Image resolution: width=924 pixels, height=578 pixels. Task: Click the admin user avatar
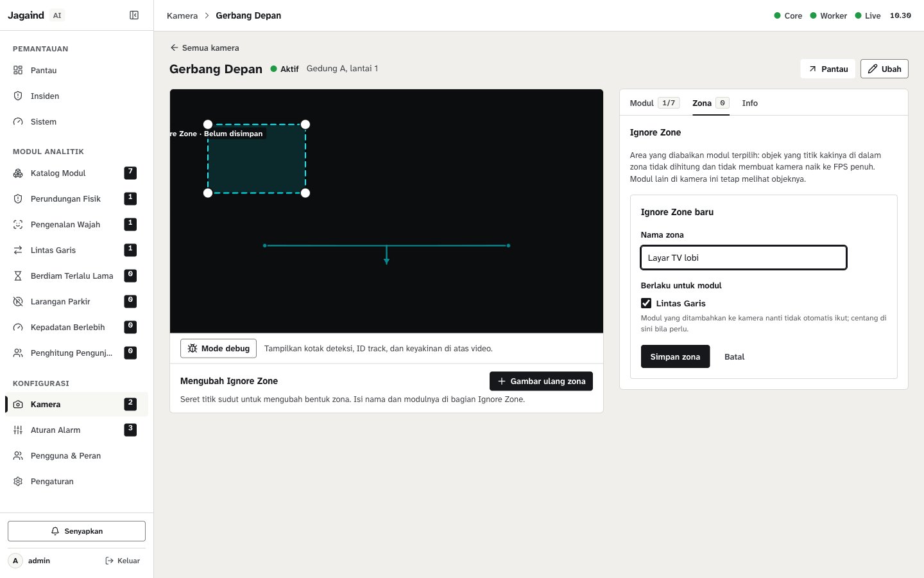tap(15, 561)
